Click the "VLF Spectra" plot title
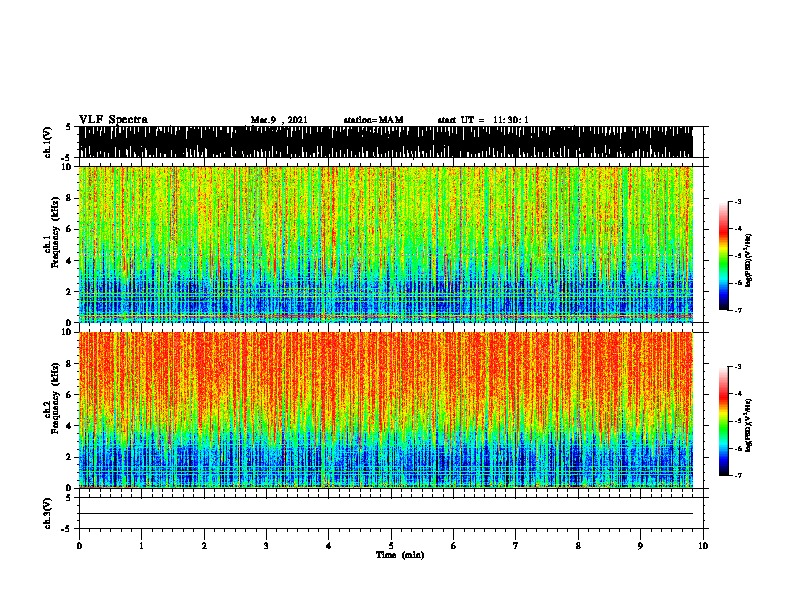792x612 pixels. [x=113, y=120]
